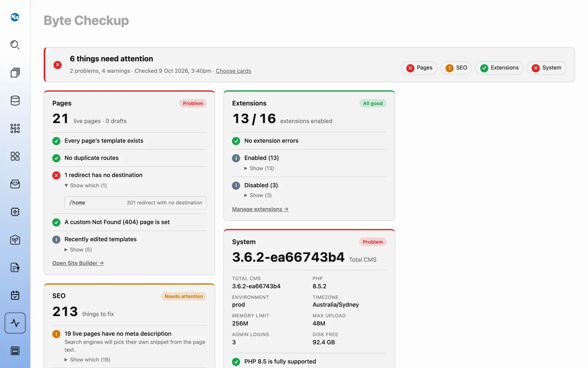
Task: Jump to System via the summary pill
Action: (x=546, y=68)
